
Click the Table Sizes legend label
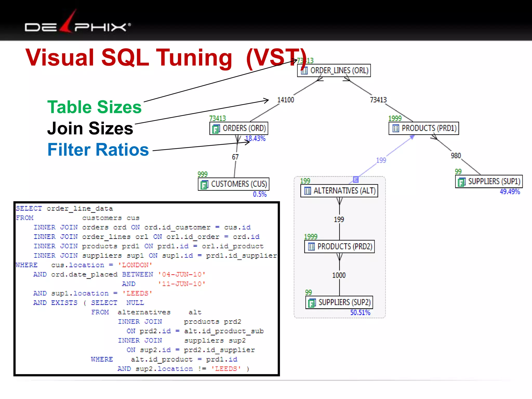pos(94,107)
